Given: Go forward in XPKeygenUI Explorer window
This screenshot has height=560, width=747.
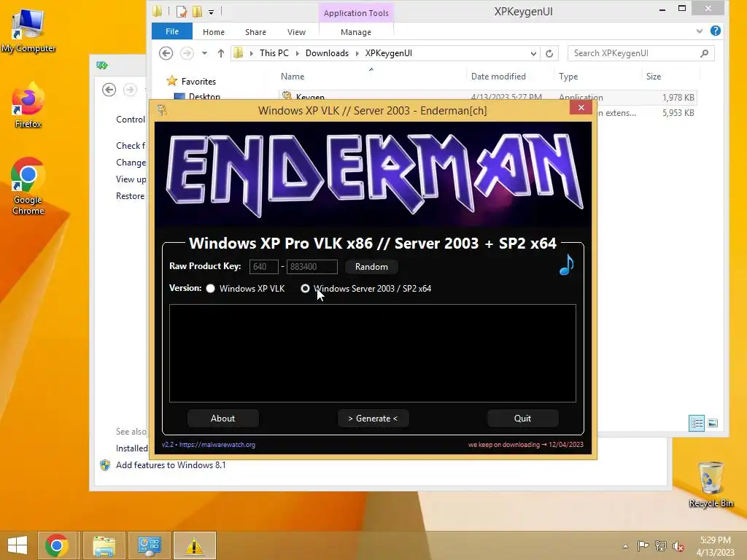Looking at the screenshot, I should pos(187,52).
